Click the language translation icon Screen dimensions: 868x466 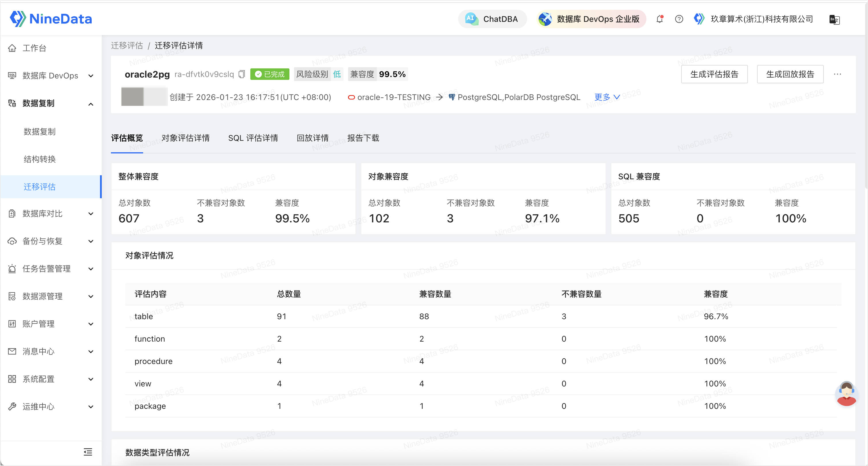(x=834, y=20)
